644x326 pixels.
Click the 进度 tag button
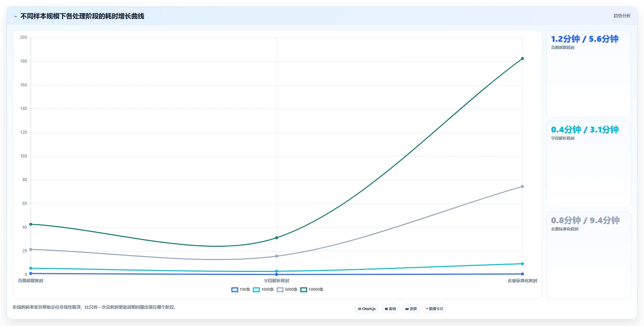[411, 309]
